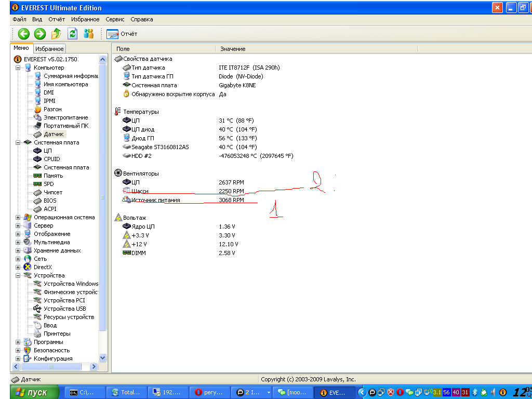Open the Отчёт report toolbar button
Screen dimensions: 532x399
coord(122,34)
